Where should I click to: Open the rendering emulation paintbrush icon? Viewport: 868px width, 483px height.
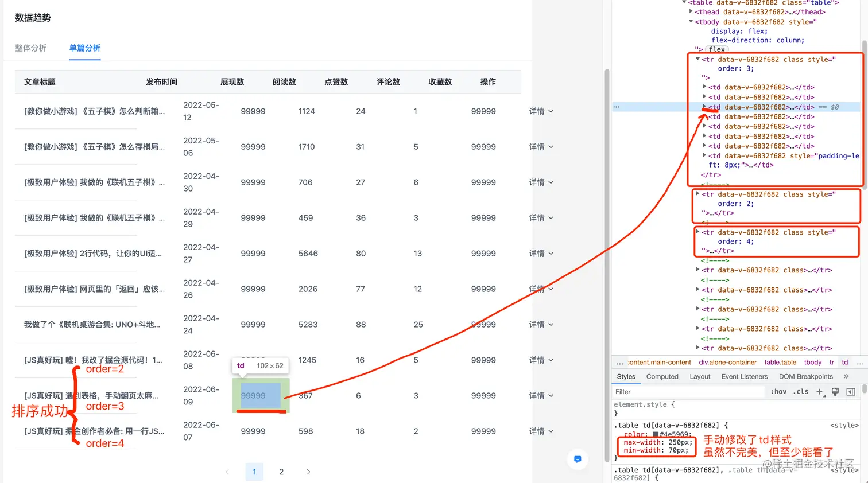pos(835,392)
